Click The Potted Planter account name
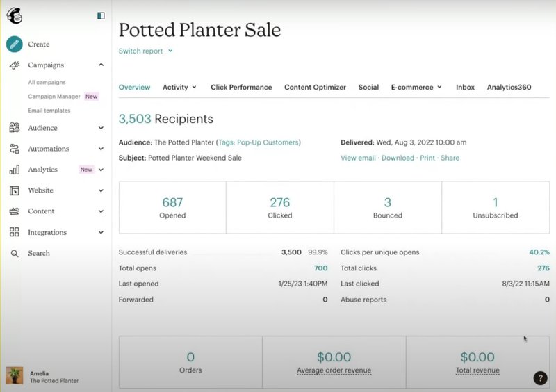The height and width of the screenshot is (392, 556). [54, 381]
